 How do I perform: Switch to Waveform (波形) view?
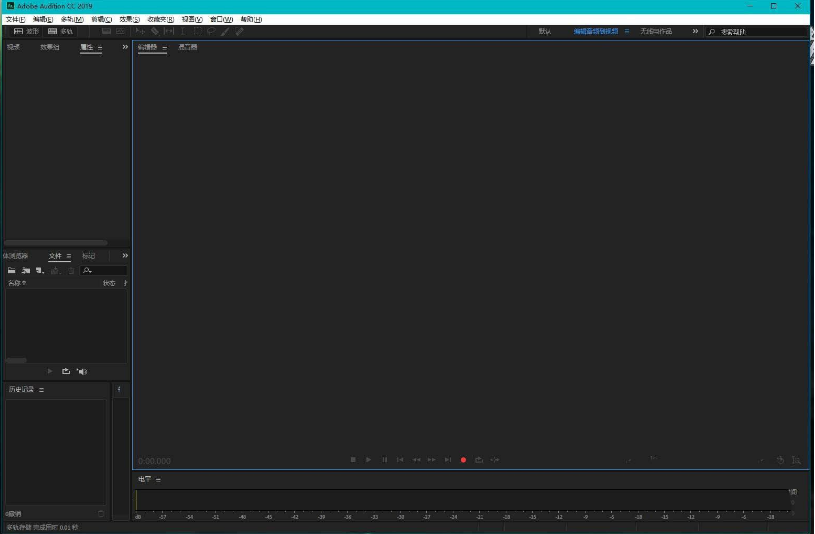pos(26,31)
